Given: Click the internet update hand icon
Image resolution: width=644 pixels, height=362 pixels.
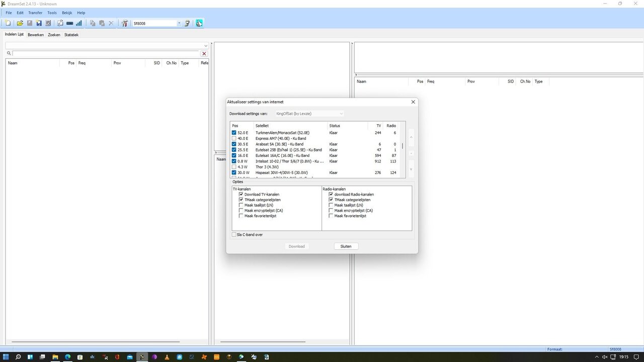Looking at the screenshot, I should [199, 23].
